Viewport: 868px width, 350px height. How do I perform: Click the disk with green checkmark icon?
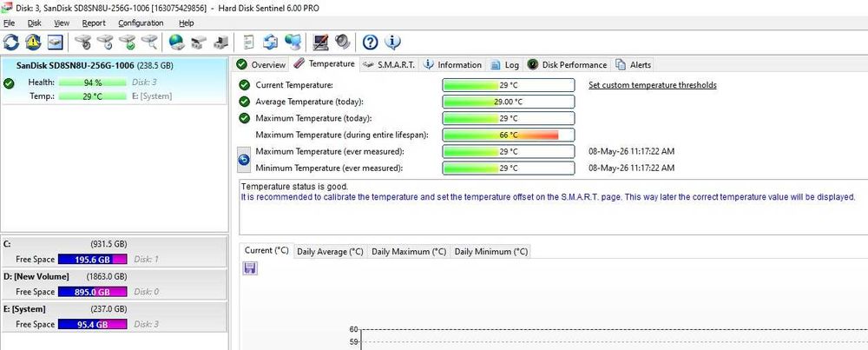point(128,42)
